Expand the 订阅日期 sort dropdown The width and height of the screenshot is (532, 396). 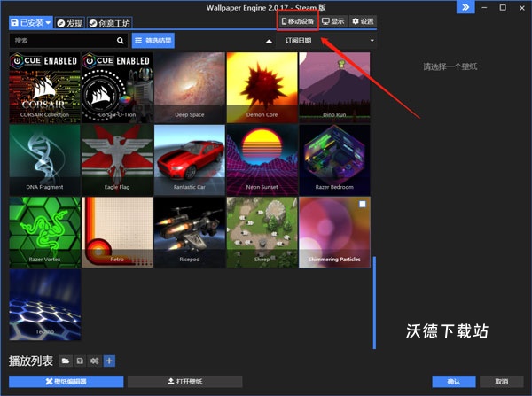click(326, 41)
